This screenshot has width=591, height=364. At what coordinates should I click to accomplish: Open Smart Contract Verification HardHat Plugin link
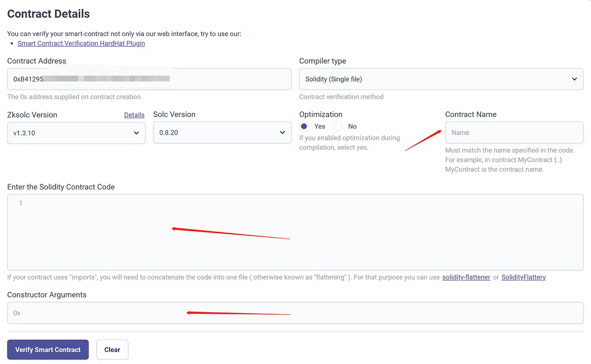81,43
